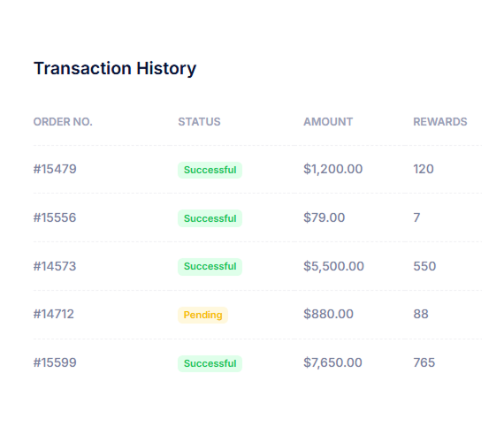The width and height of the screenshot is (504, 442).
Task: Click the AMOUNT column header
Action: coord(328,122)
